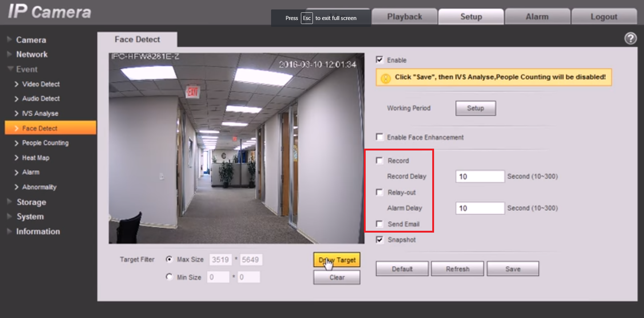Viewport: 644px width, 318px height.
Task: Click the Max Size field showing 5649
Action: [250, 260]
